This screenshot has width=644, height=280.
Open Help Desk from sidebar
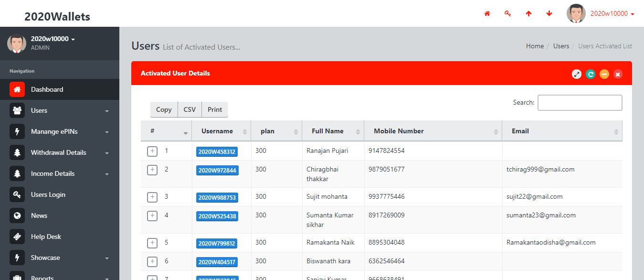46,237
